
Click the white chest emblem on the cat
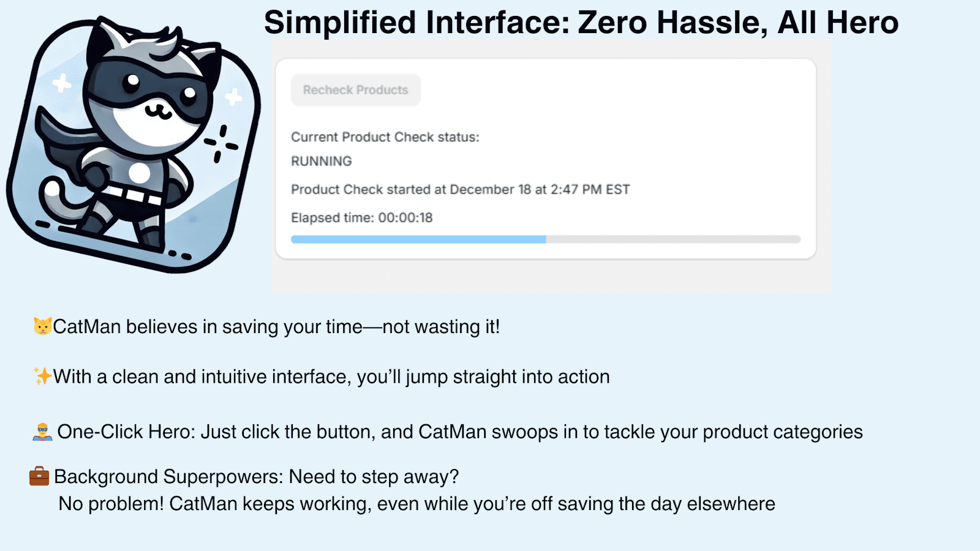pos(140,173)
